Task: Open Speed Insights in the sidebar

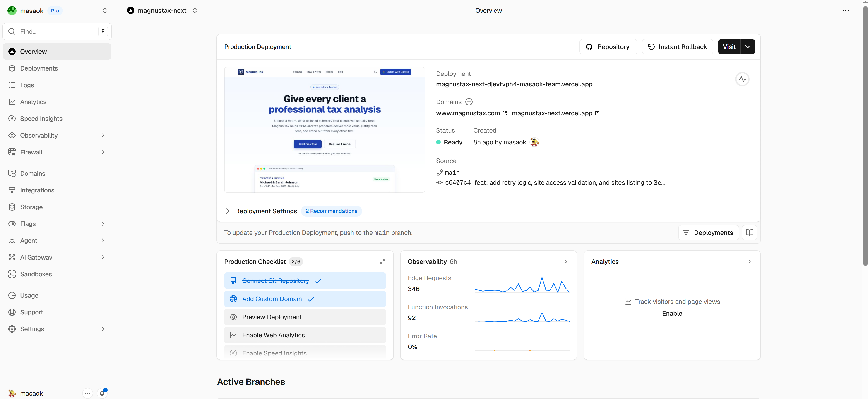Action: tap(41, 119)
